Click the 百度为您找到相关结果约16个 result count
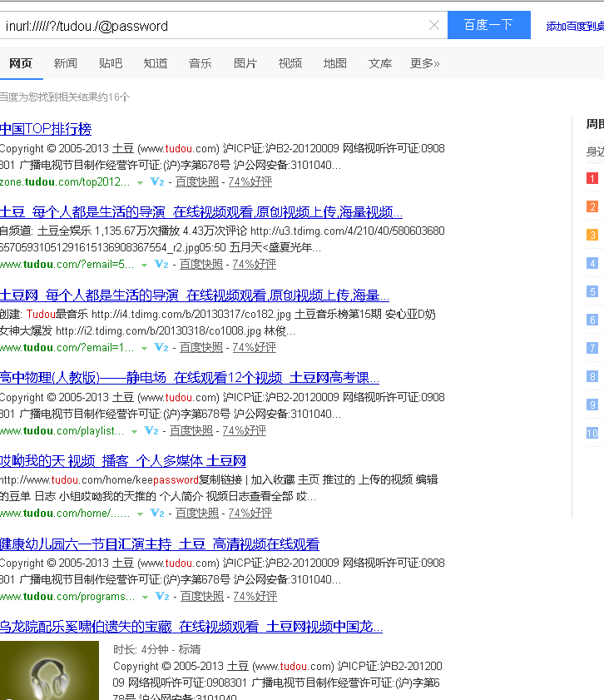The width and height of the screenshot is (604, 700). (x=65, y=97)
